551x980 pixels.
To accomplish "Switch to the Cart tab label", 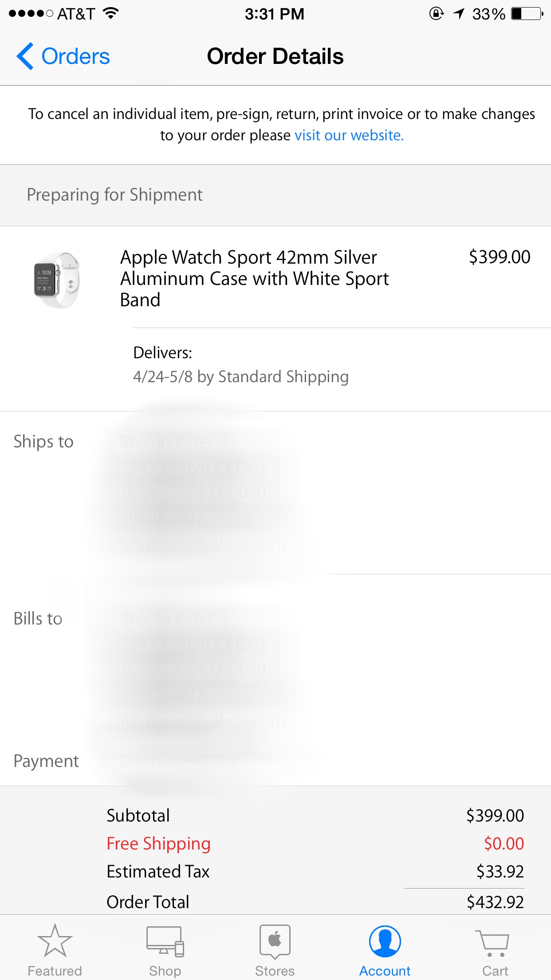I will tap(495, 971).
